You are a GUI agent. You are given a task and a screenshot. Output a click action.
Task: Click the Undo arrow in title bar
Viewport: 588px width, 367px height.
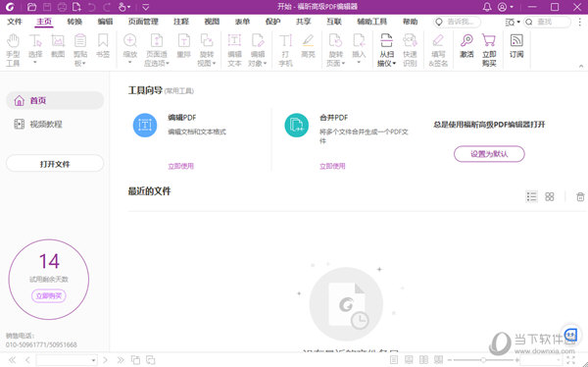coord(91,7)
